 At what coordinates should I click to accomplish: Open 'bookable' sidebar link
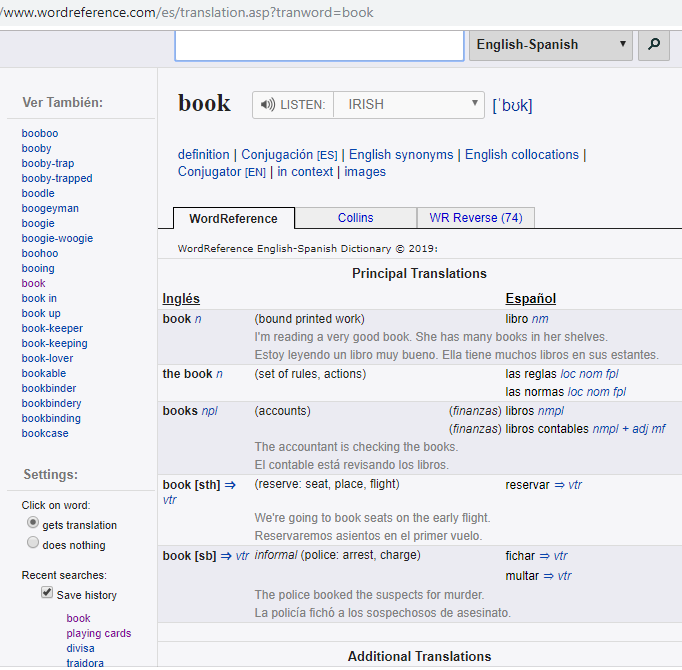point(44,373)
